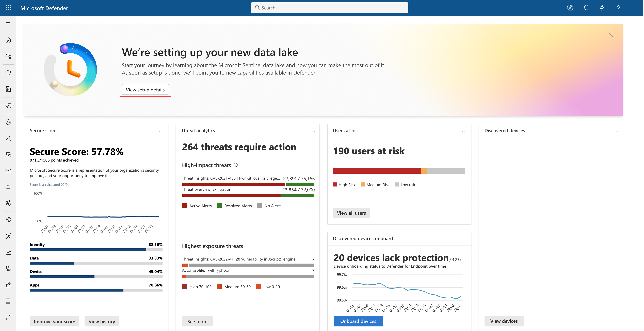The height and width of the screenshot is (331, 644).
Task: Click 'Threat Insights: CVE-2022-41128' row
Action: [248, 262]
